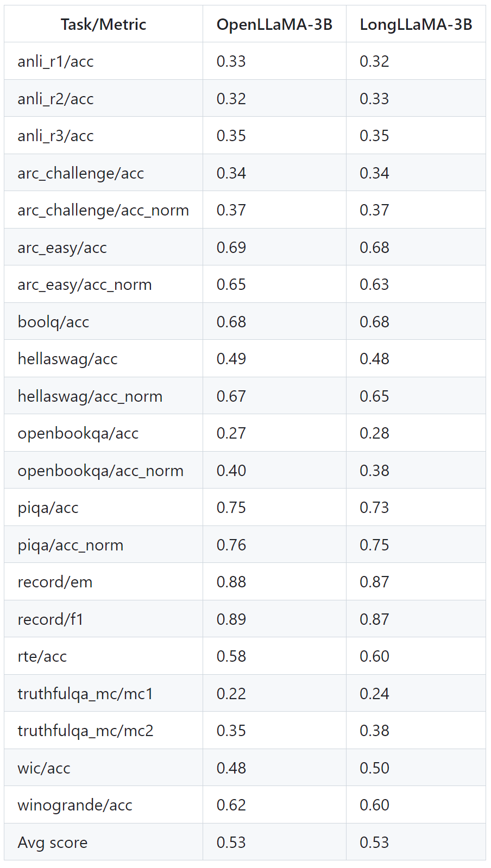Viewport: 491px width, 868px height.
Task: Select the wic/acc row label
Action: [43, 768]
